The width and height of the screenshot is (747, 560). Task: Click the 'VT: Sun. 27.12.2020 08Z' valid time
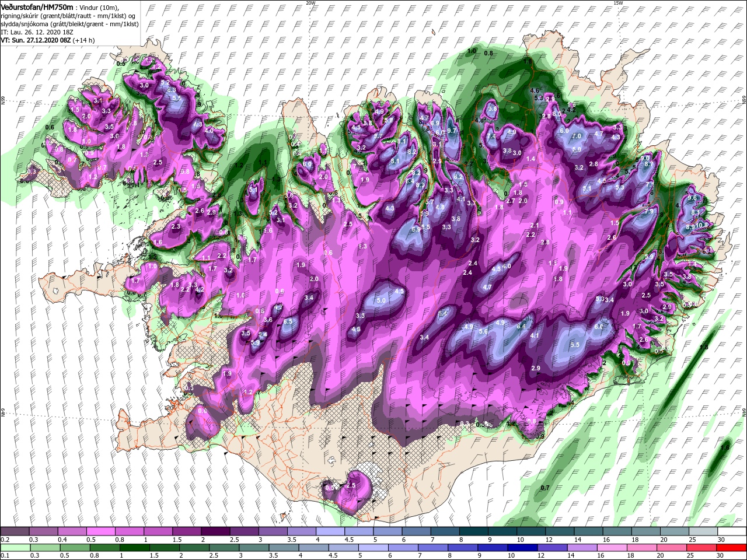(37, 41)
